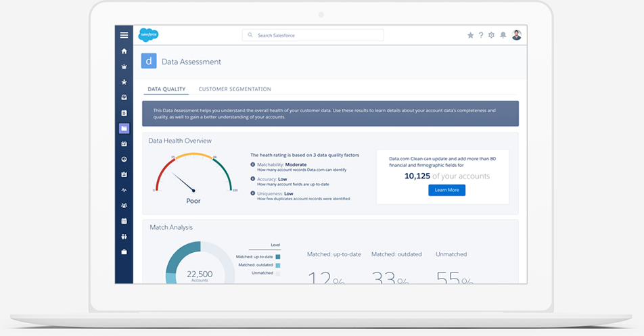Click the briefcase icon in sidebar
This screenshot has height=336, width=644.
(124, 251)
